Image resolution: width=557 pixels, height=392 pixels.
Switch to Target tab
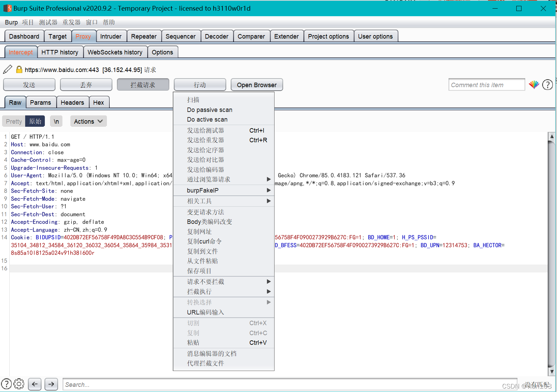click(x=58, y=36)
